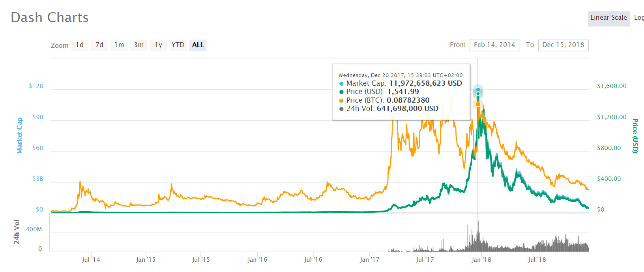Edit the To date field Dec 15, 2018

tap(563, 45)
